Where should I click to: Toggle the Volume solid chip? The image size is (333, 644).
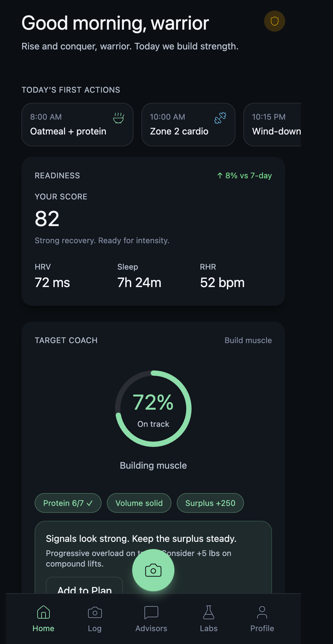tap(139, 503)
